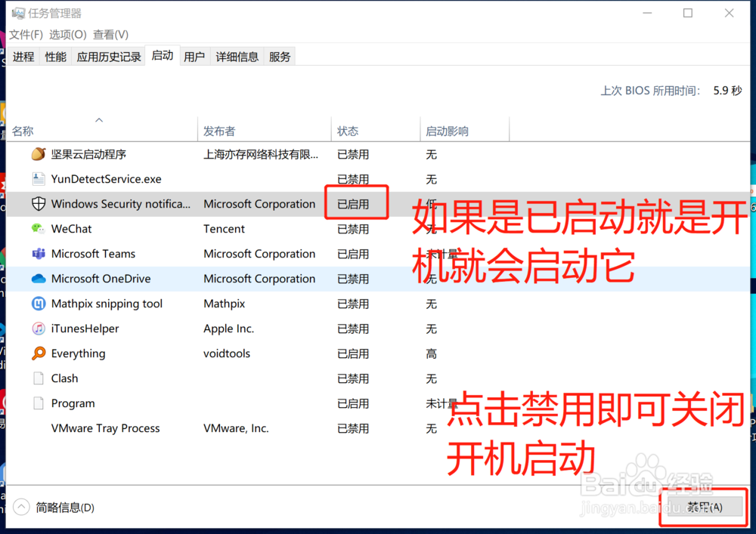This screenshot has height=534, width=756.
Task: Open the 选项(O) menu
Action: 68,35
